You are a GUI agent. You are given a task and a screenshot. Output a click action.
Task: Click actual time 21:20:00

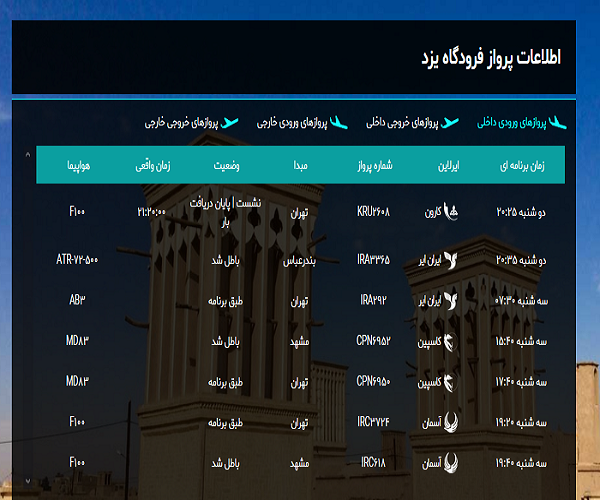(x=152, y=212)
